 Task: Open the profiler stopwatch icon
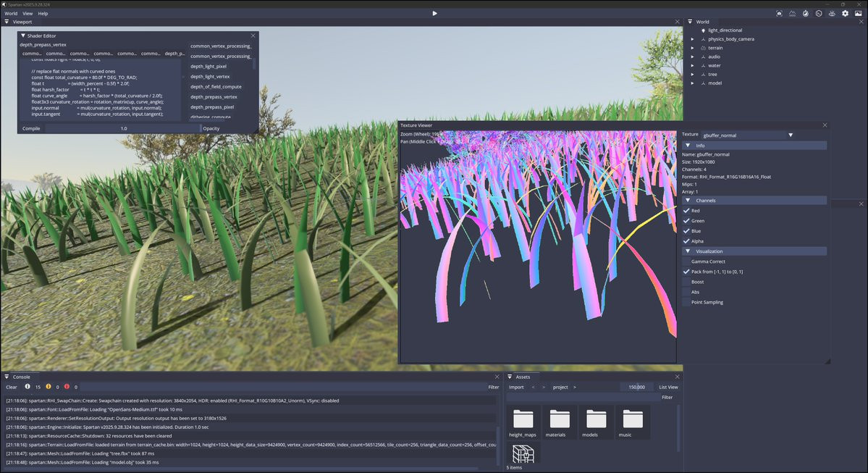(x=805, y=13)
